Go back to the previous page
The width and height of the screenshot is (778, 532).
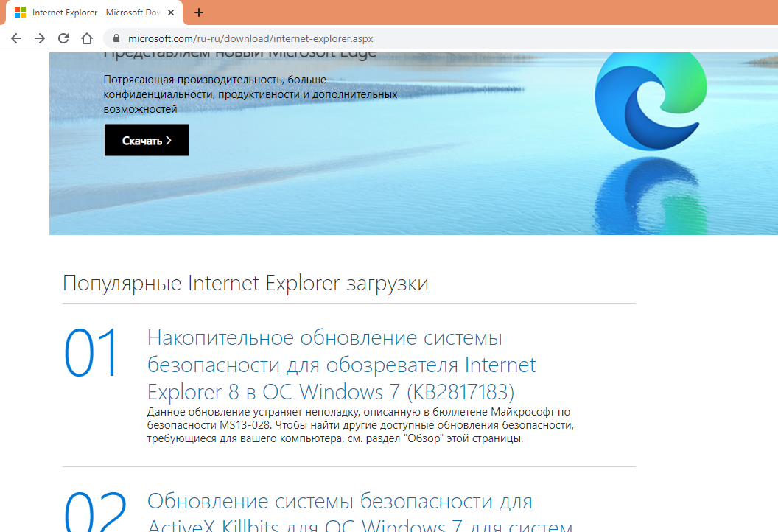(16, 39)
